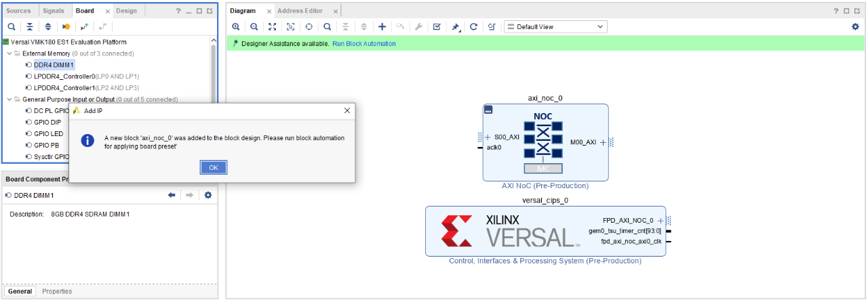The width and height of the screenshot is (868, 304).
Task: Click OK in the Add IP dialog
Action: click(x=213, y=167)
